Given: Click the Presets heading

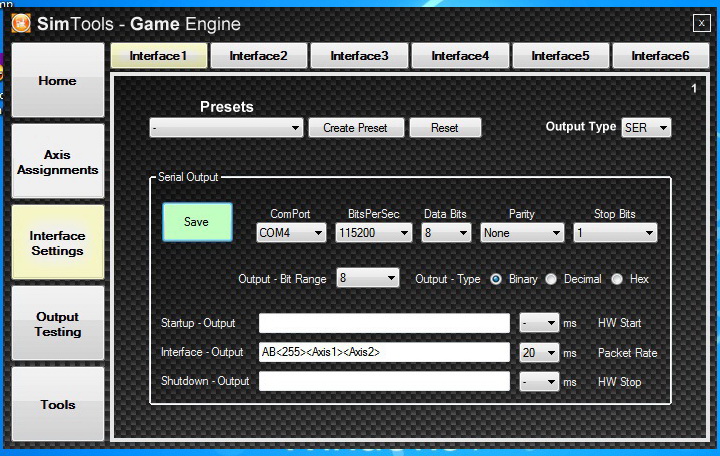Looking at the screenshot, I should click(227, 107).
